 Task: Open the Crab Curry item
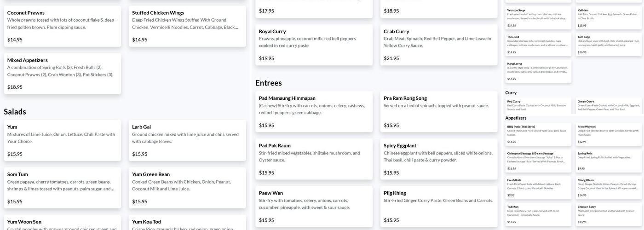pyautogui.click(x=438, y=45)
